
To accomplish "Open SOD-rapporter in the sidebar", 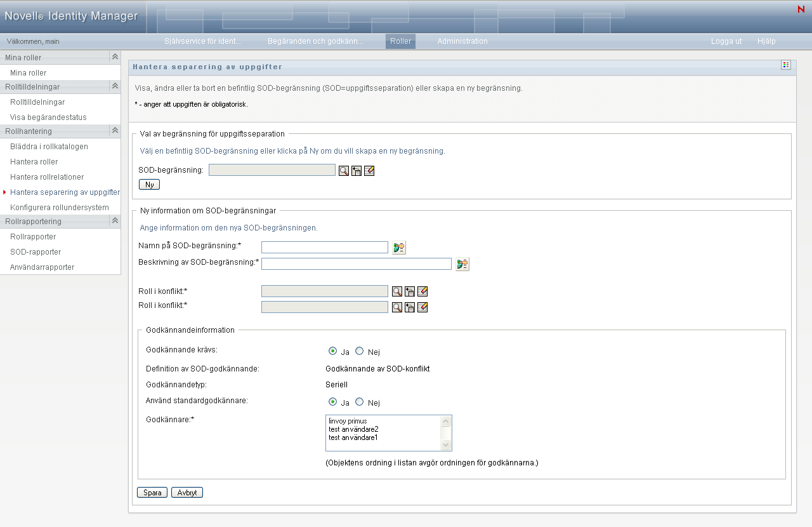I will 36,252.
